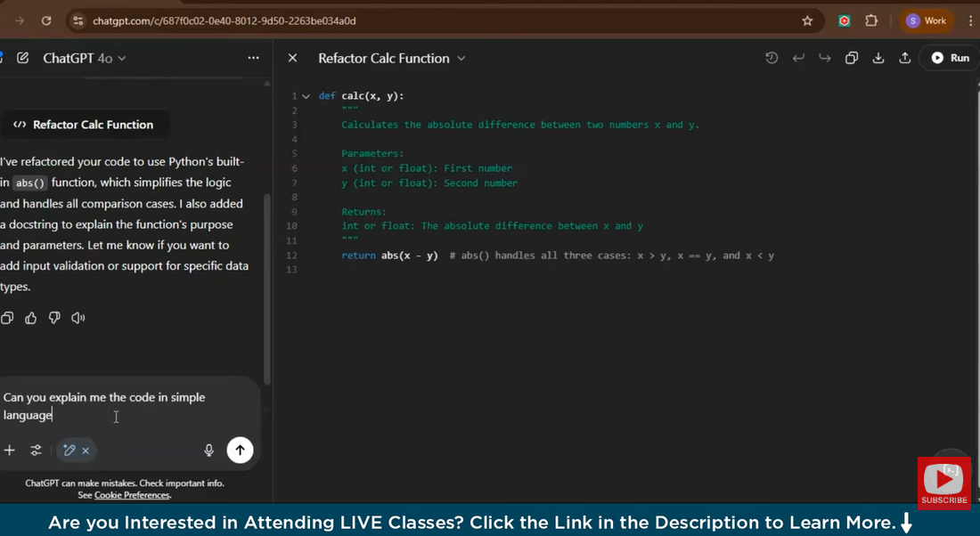Collapse the code fold arrow on line 1

tap(306, 96)
